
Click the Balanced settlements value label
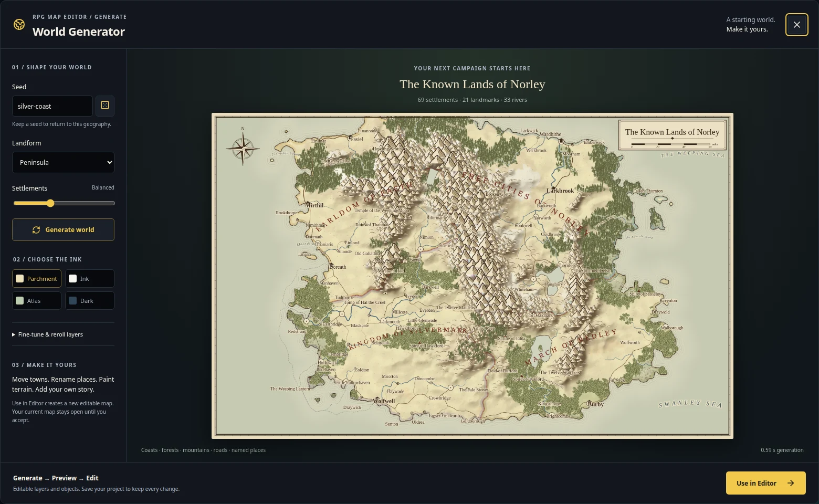click(103, 187)
